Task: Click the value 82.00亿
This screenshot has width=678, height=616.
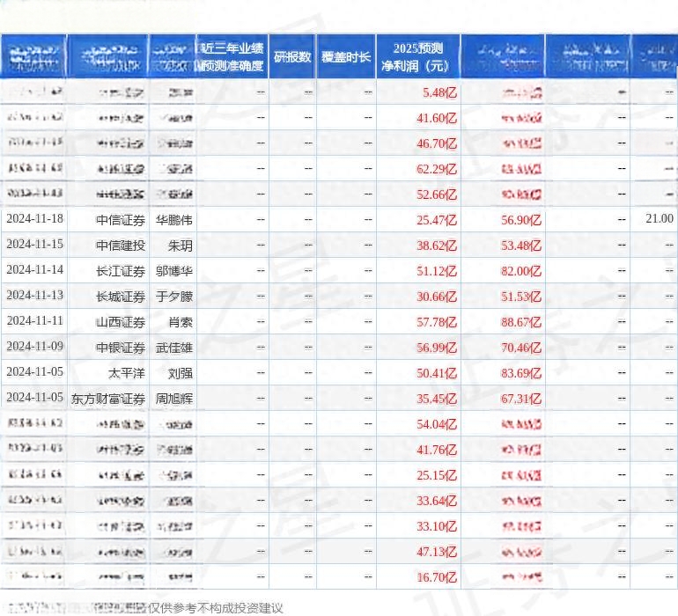Action: (x=521, y=271)
